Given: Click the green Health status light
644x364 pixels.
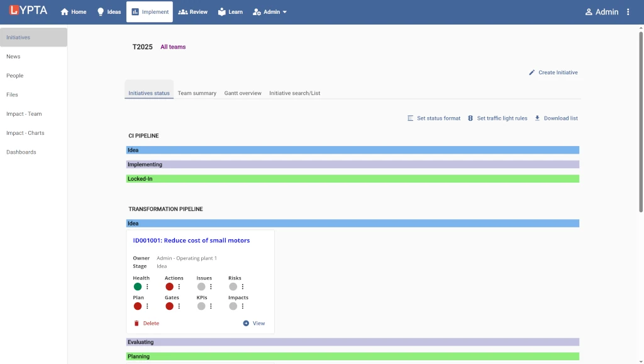Looking at the screenshot, I should (138, 287).
